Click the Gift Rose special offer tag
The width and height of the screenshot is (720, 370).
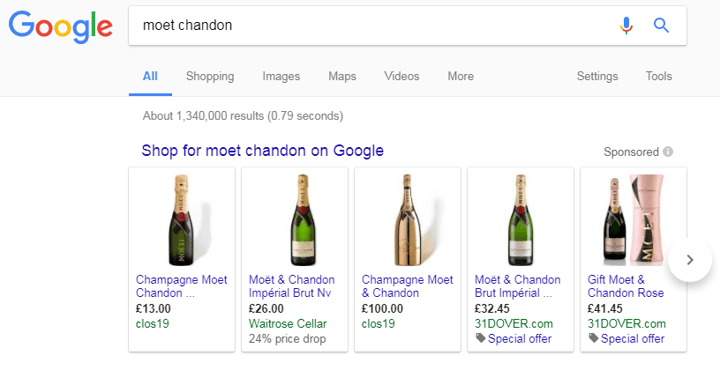point(626,339)
